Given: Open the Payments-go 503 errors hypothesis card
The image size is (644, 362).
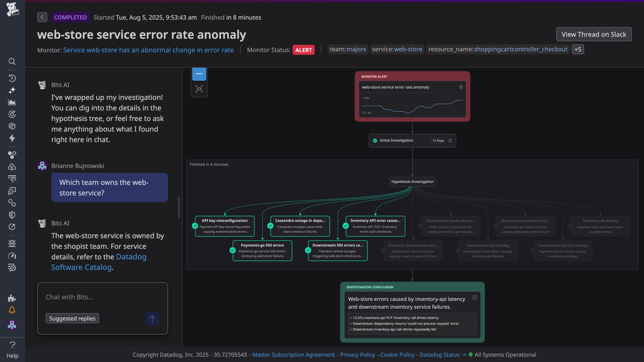Looking at the screenshot, I should coord(262,251).
